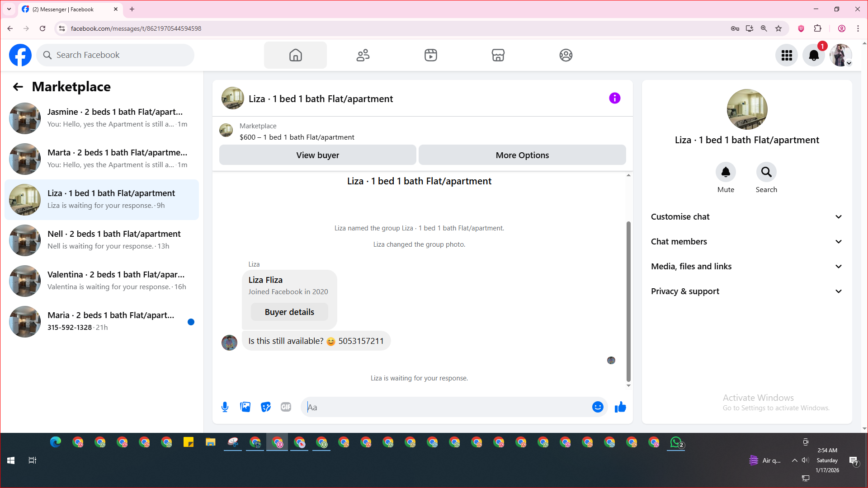
Task: Go to the Marketplace tab
Action: (x=498, y=55)
